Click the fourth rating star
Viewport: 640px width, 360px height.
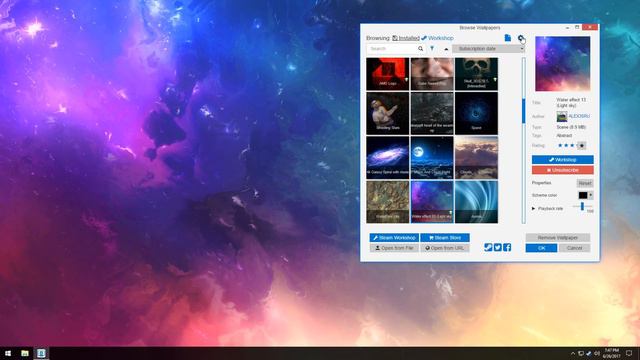point(582,145)
